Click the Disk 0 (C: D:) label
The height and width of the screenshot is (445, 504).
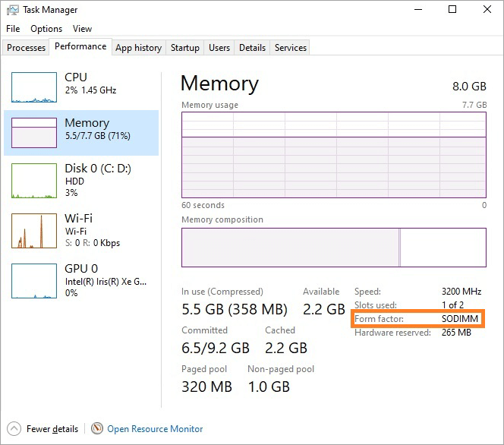coord(98,168)
